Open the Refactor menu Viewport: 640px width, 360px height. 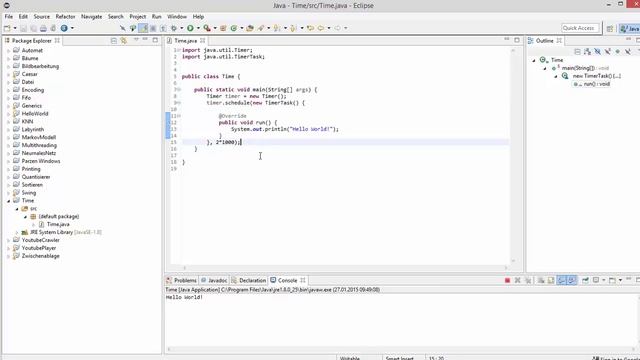point(65,17)
